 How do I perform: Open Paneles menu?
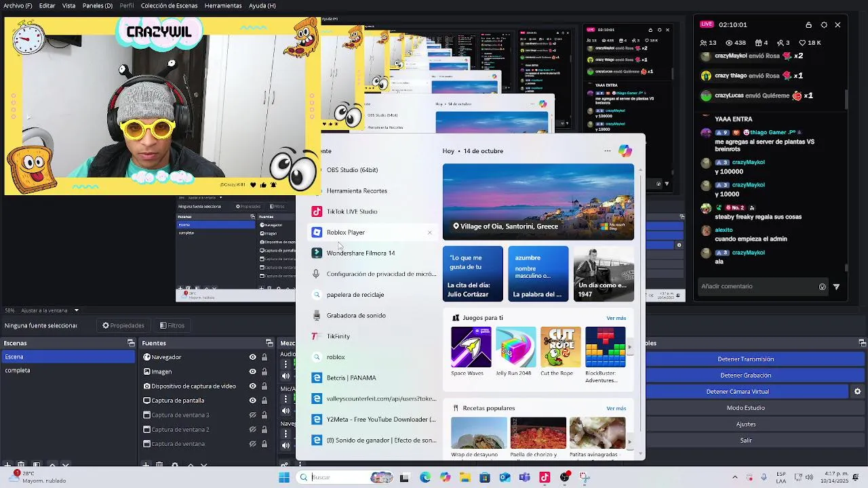98,5
